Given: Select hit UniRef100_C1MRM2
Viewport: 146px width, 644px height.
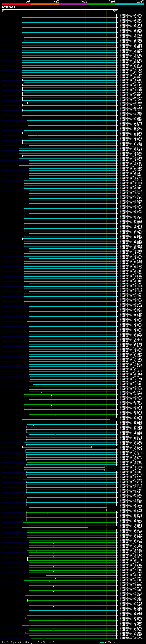Looking at the screenshot, I should point(131,120).
